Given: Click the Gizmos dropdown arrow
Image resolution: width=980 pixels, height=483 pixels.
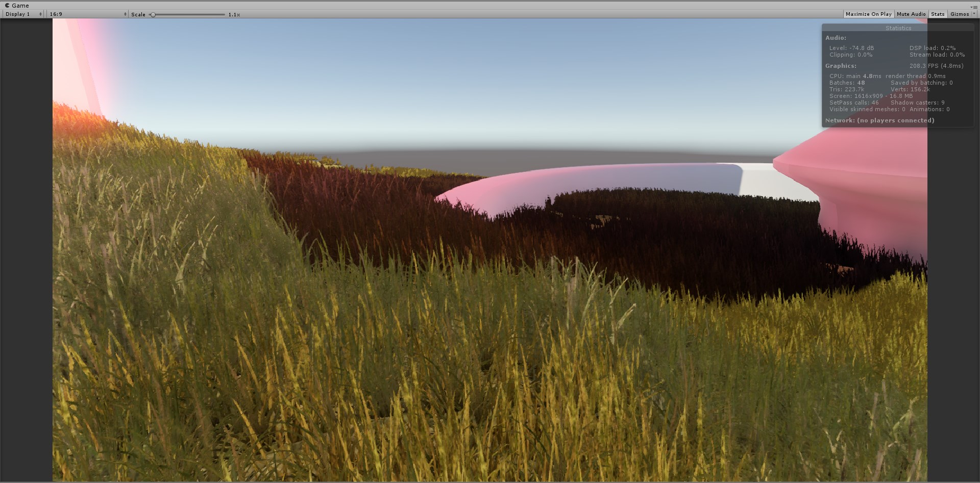Looking at the screenshot, I should pyautogui.click(x=973, y=14).
